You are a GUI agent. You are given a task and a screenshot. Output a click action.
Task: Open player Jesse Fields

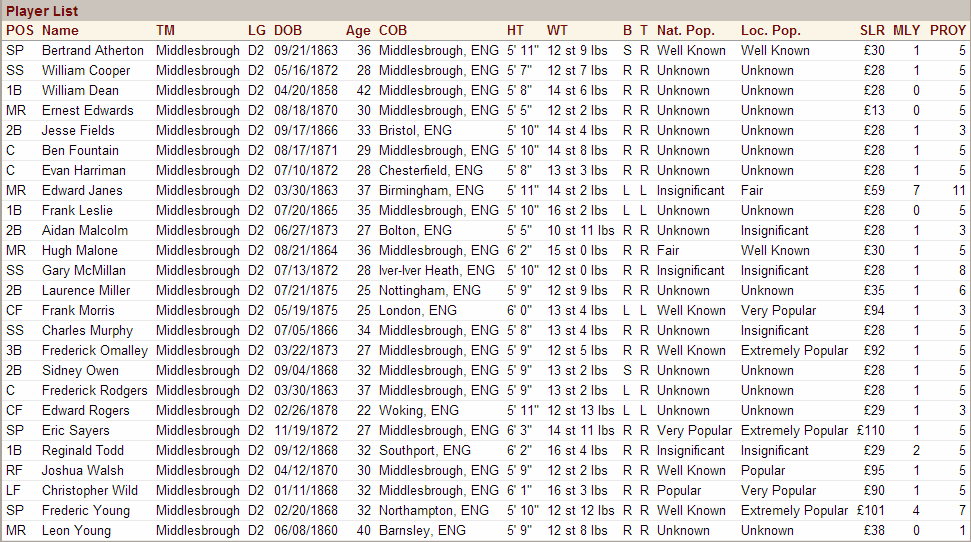78,130
